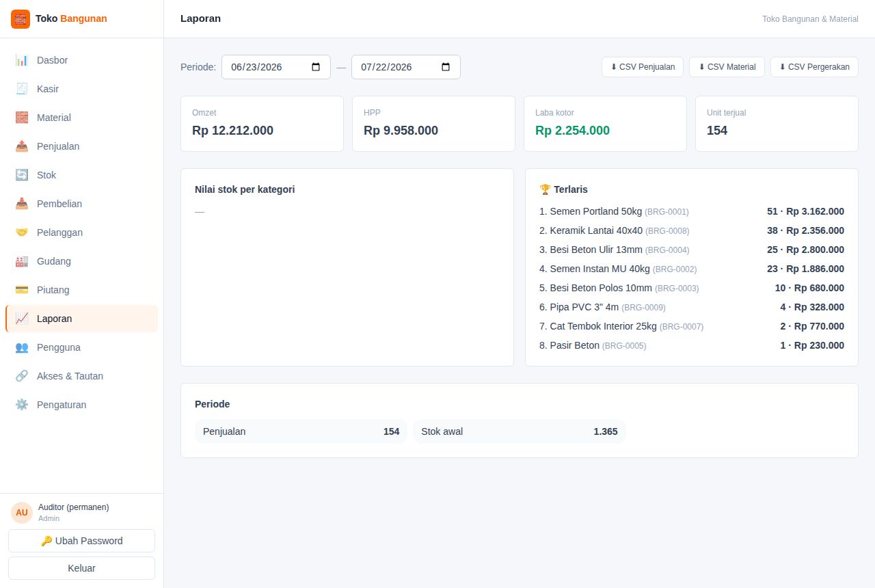Open Stok via its refresh icon
Viewport: 875px width, 588px height.
(22, 175)
